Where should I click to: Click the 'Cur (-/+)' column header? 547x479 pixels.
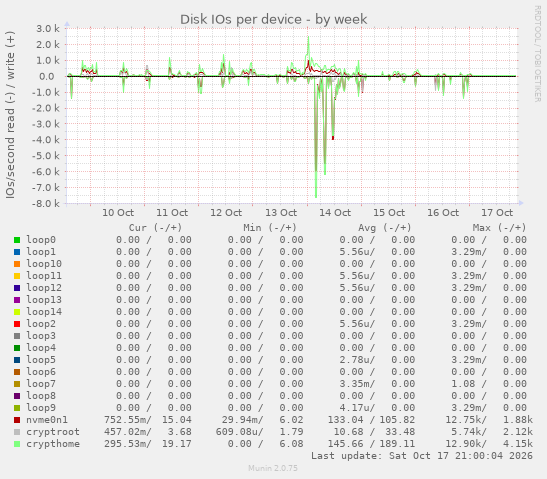pyautogui.click(x=155, y=228)
